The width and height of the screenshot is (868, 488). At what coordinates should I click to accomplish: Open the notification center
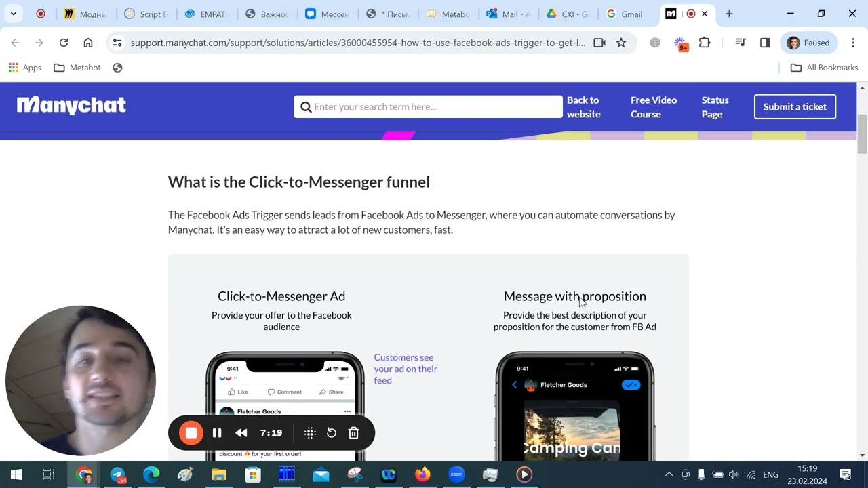846,474
